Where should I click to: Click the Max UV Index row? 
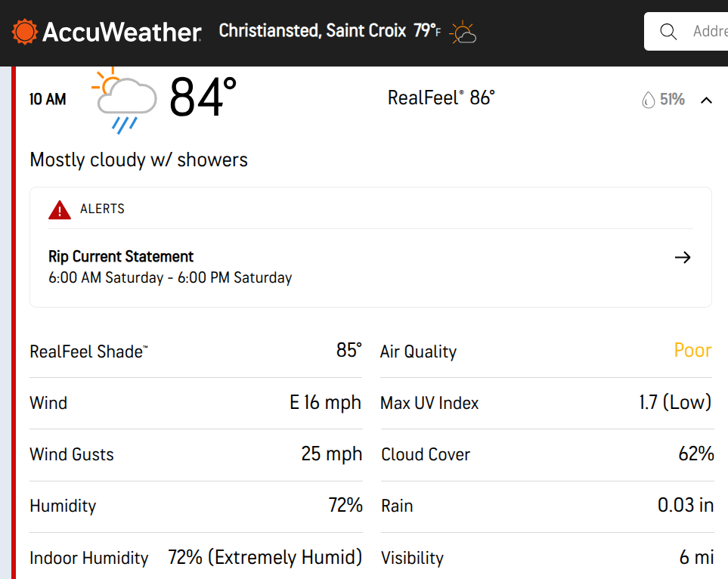[x=546, y=403]
